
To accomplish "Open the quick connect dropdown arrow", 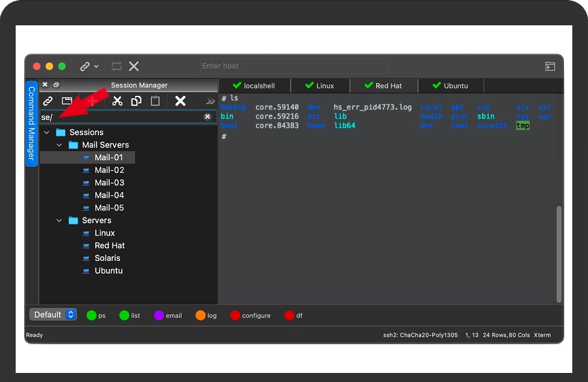I will pyautogui.click(x=96, y=66).
